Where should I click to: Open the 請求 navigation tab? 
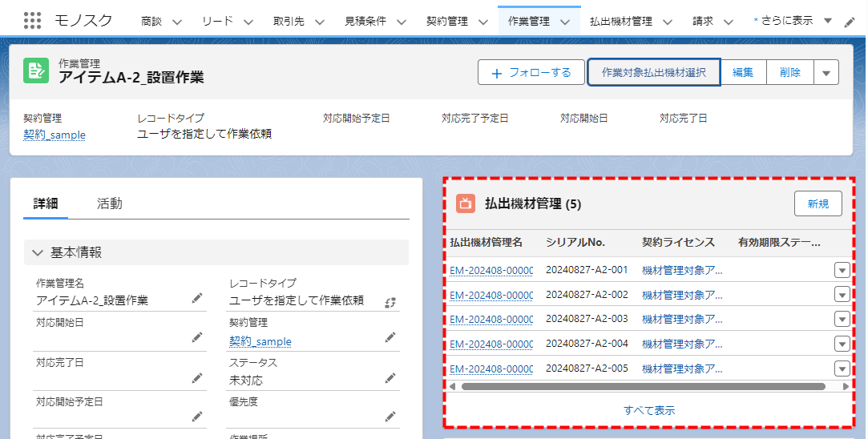tap(703, 22)
